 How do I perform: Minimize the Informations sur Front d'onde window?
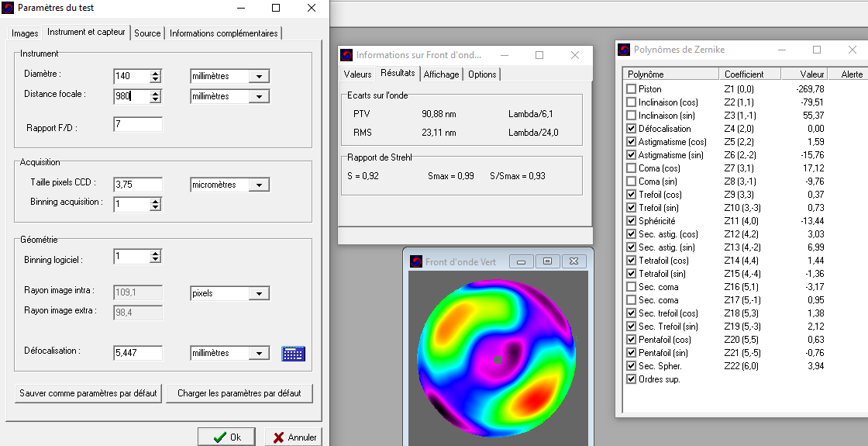click(505, 55)
